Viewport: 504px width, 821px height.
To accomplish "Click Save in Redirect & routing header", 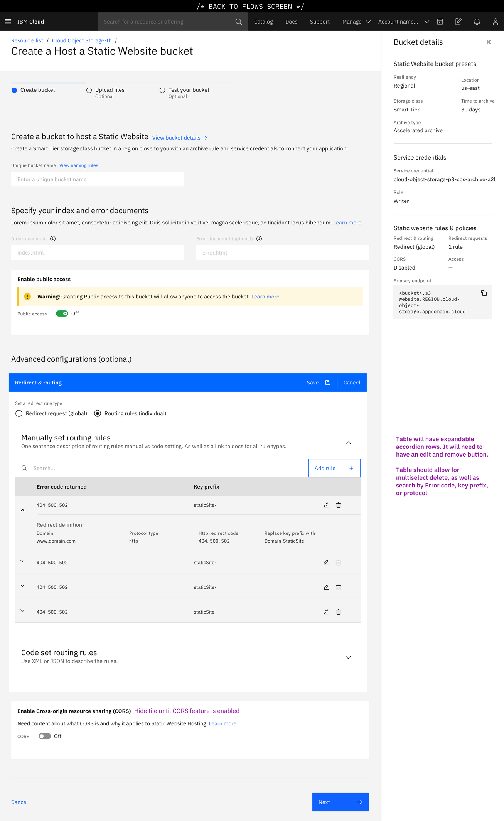I will click(313, 383).
